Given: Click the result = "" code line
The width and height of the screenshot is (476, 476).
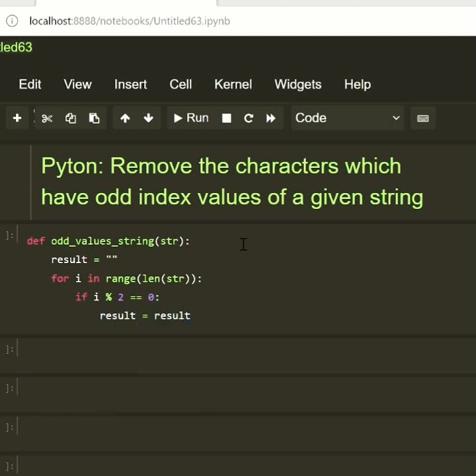Looking at the screenshot, I should tap(84, 260).
